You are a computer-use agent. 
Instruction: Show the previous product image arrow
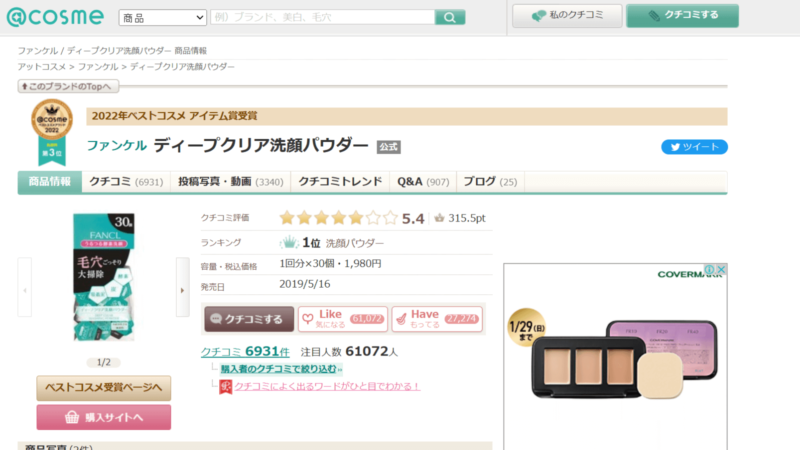click(x=24, y=287)
